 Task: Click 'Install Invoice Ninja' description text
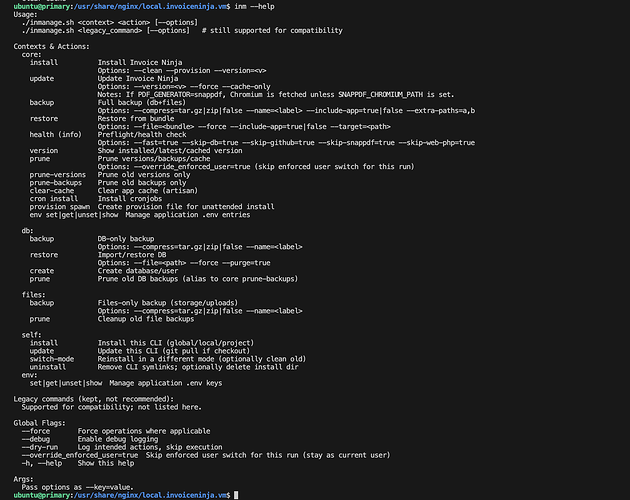(140, 63)
